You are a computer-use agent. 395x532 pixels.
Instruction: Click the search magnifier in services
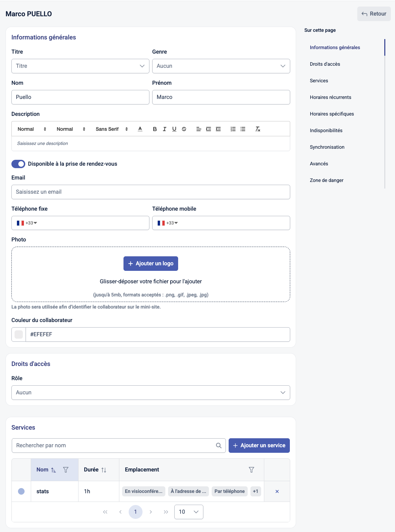[219, 446]
